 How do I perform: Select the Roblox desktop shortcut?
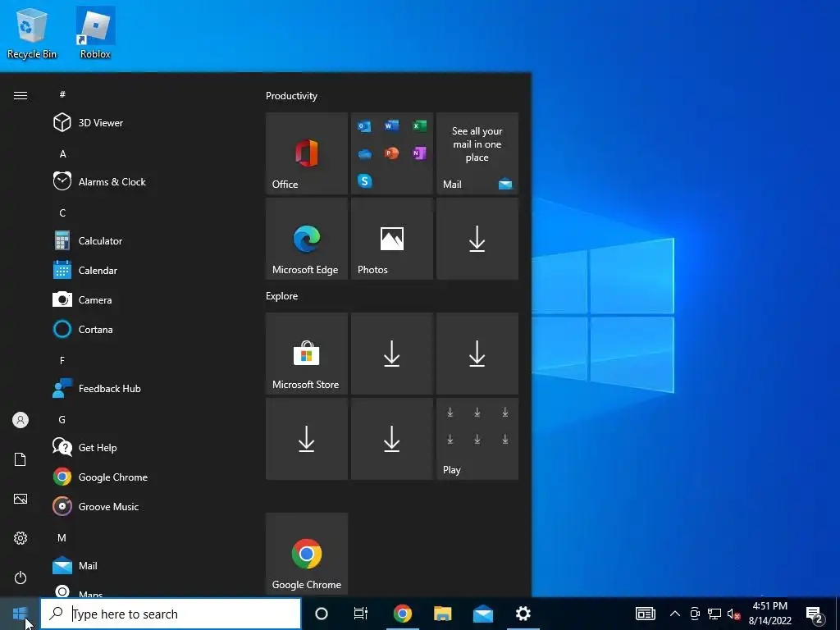95,33
